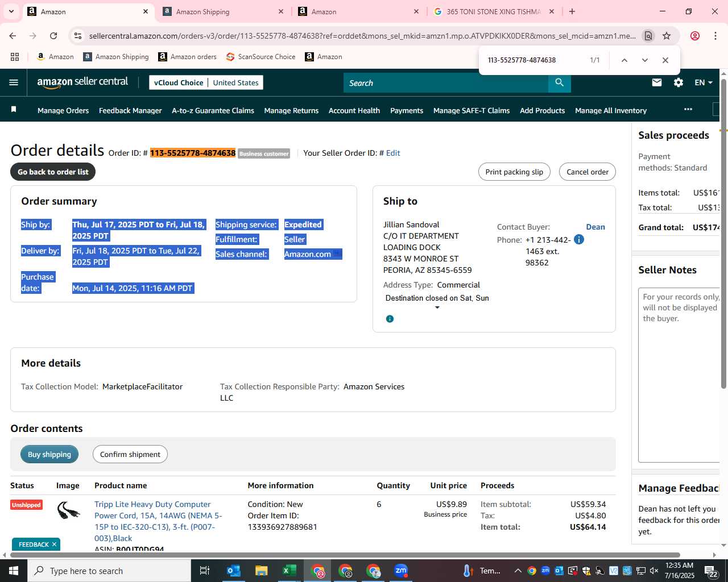This screenshot has height=582, width=728.
Task: Click Print packing slip button
Action: tap(514, 172)
